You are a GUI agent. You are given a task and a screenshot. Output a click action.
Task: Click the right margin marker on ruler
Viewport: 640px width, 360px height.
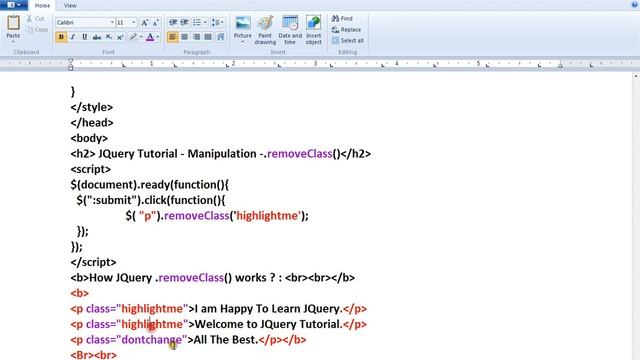560,65
